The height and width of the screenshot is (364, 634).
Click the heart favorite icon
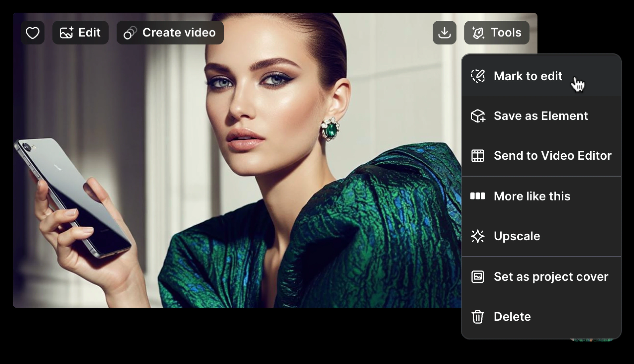click(33, 33)
